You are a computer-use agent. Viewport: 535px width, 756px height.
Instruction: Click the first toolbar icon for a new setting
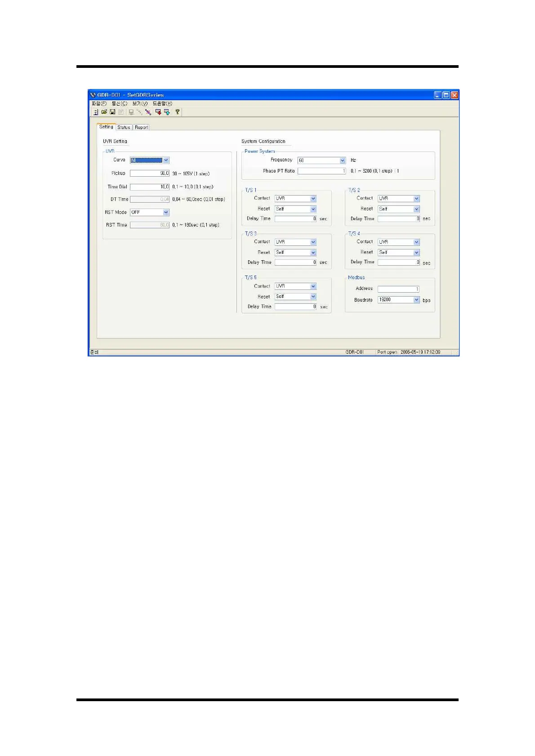point(96,112)
